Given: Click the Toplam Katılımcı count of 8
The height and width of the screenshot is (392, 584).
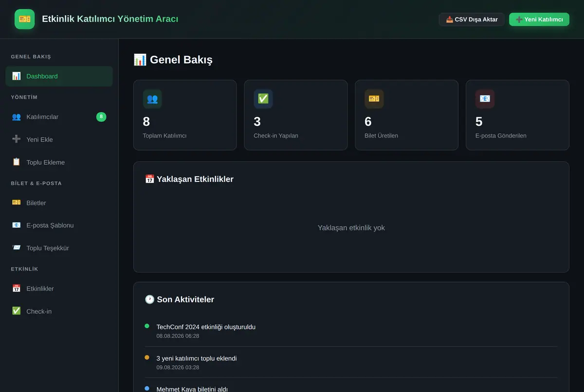Looking at the screenshot, I should pyautogui.click(x=146, y=122).
